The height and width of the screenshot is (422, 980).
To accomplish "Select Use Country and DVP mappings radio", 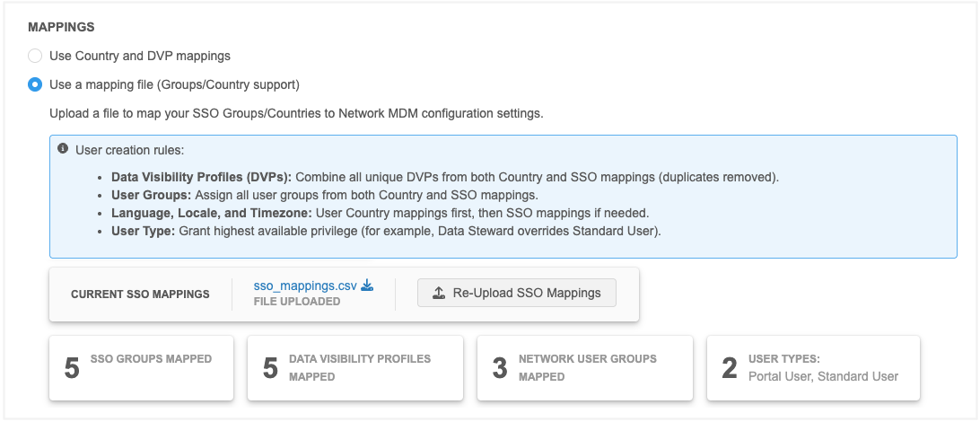I will pyautogui.click(x=35, y=57).
